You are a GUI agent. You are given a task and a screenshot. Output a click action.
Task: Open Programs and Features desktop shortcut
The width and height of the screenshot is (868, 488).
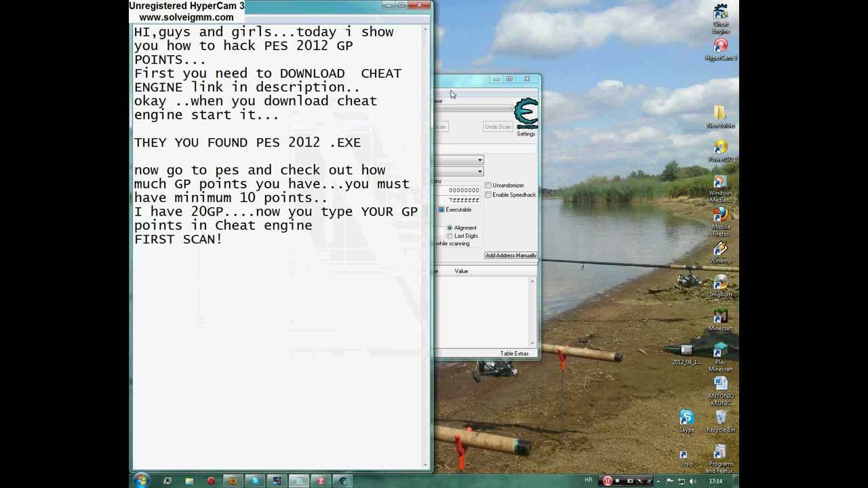720,459
